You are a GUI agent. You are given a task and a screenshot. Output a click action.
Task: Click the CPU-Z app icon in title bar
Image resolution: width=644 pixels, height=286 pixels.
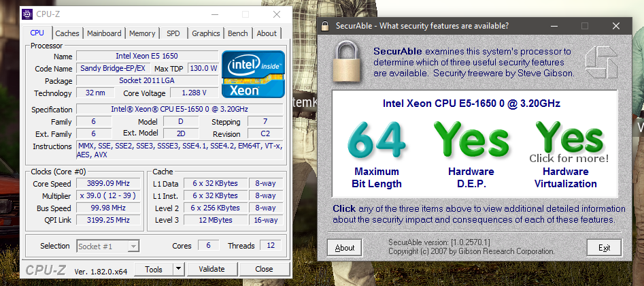click(x=27, y=14)
